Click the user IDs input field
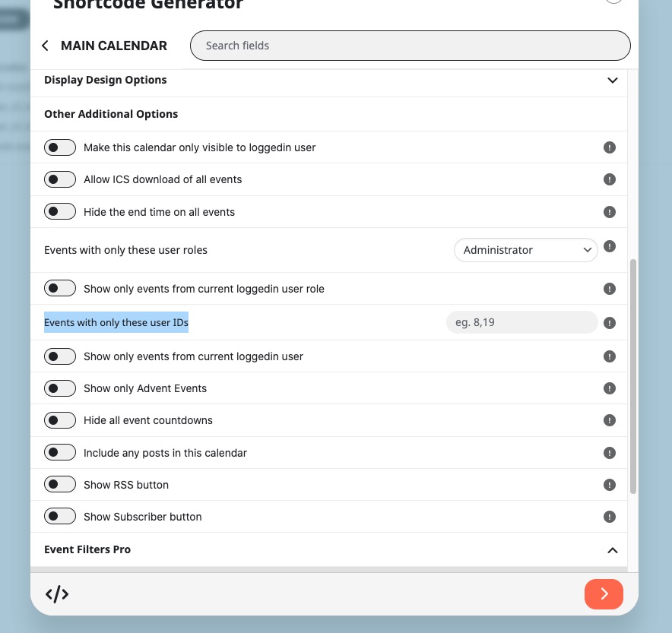Screen dimensions: 672x633 pyautogui.click(x=522, y=322)
